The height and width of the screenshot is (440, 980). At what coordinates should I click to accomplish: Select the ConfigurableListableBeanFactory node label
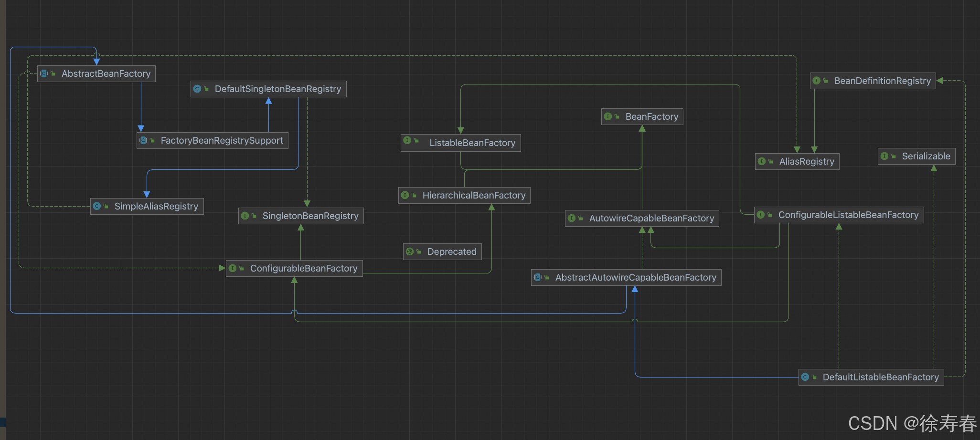coord(849,215)
